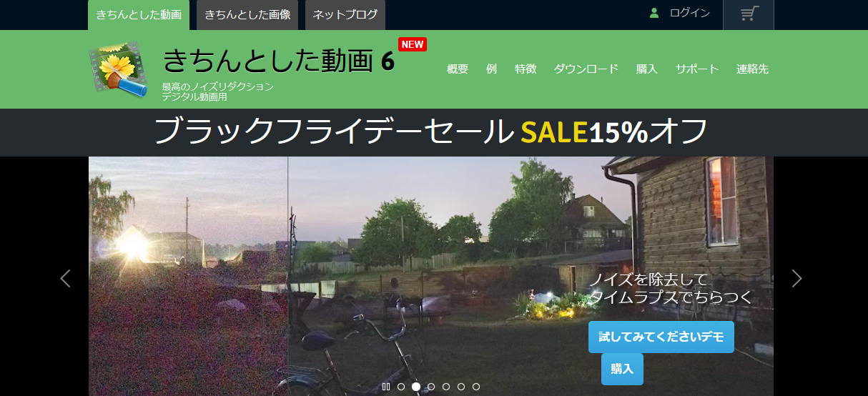The width and height of the screenshot is (868, 396).
Task: Click the flower filmstrip product logo
Action: 117,69
